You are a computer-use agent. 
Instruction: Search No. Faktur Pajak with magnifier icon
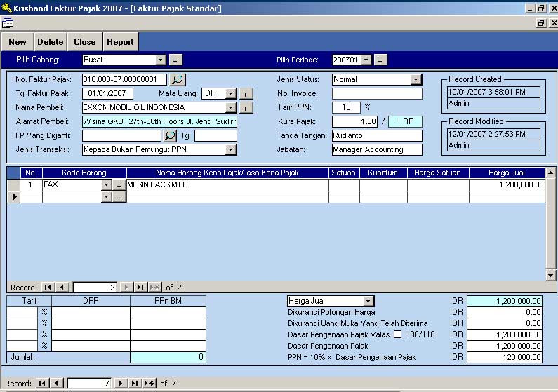pyautogui.click(x=177, y=80)
